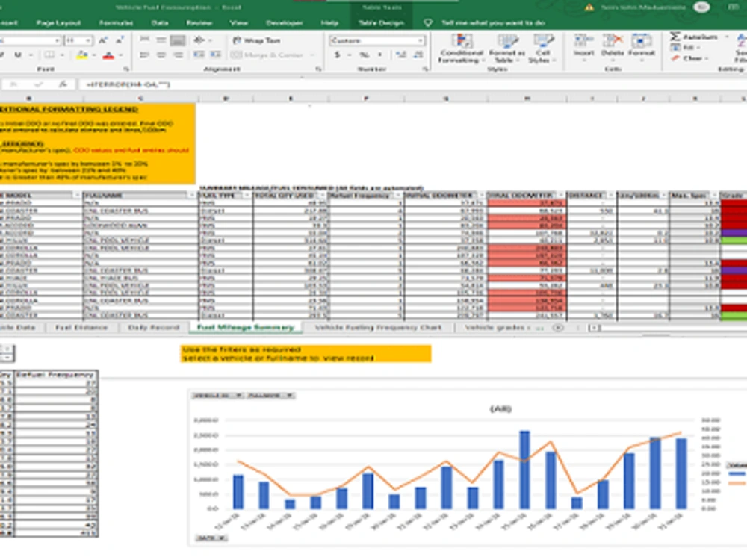Open Conditional Formatting menu
The image size is (747, 560).
click(x=461, y=49)
